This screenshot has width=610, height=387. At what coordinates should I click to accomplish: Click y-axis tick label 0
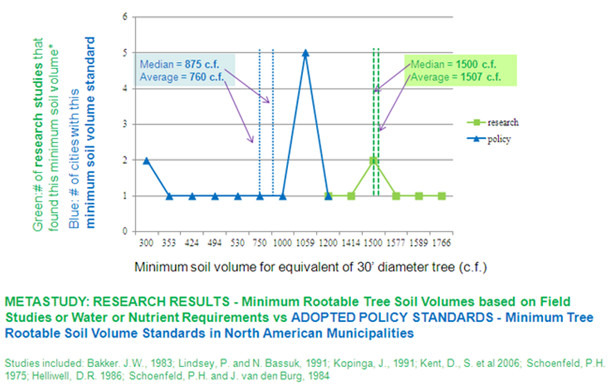click(125, 231)
